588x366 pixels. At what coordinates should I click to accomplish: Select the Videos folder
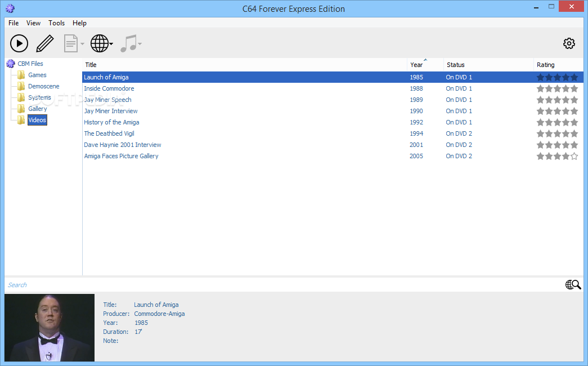(37, 120)
